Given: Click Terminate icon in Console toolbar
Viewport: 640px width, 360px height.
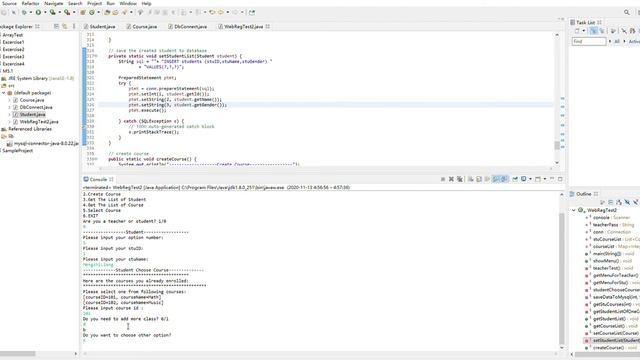Looking at the screenshot, I should (443, 179).
